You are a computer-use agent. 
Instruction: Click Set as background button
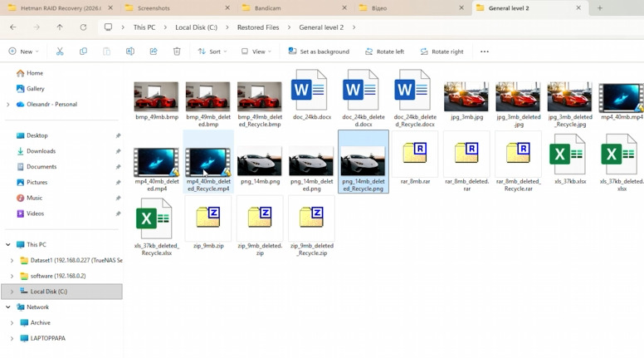[319, 51]
